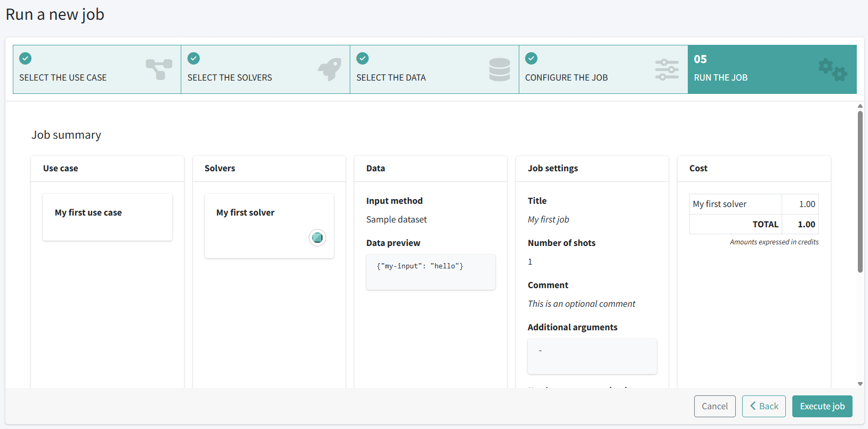Select the My first use case card
868x429 pixels.
pos(107,217)
